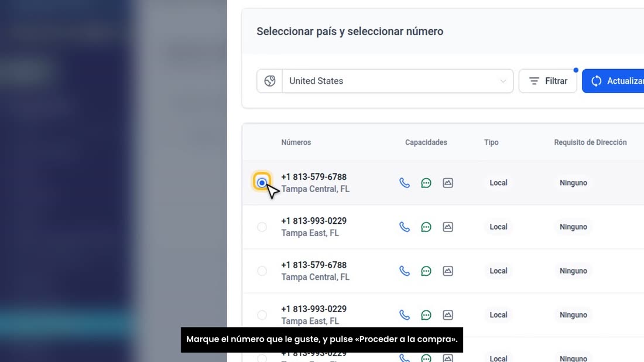Click the blue Actualizar refresh button

point(613,81)
